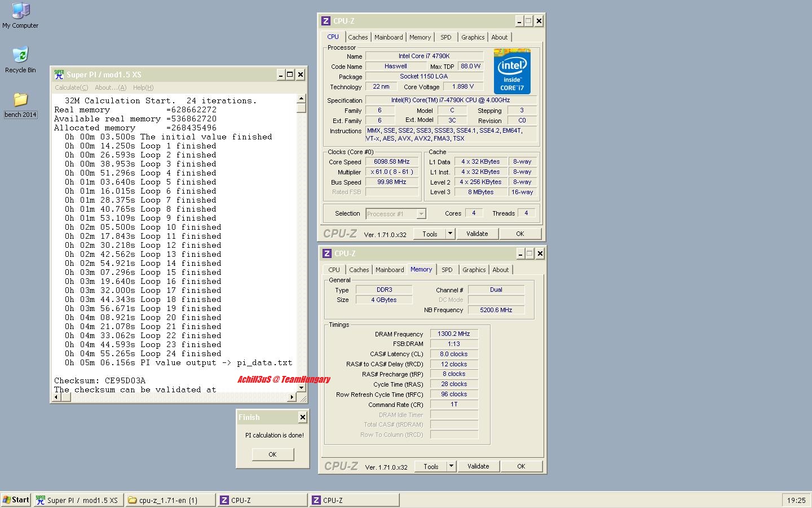812x508 pixels.
Task: Close the Finish dialog with X
Action: point(303,417)
